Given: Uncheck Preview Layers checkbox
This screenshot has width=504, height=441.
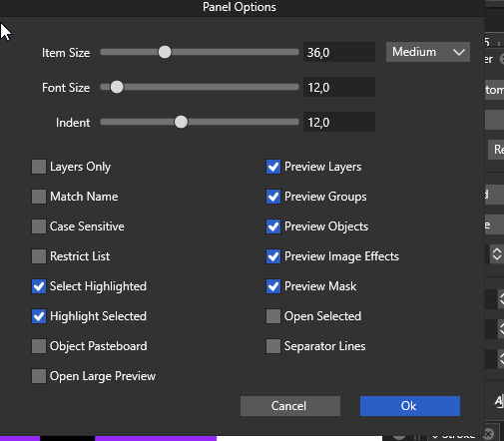Looking at the screenshot, I should pyautogui.click(x=273, y=167).
